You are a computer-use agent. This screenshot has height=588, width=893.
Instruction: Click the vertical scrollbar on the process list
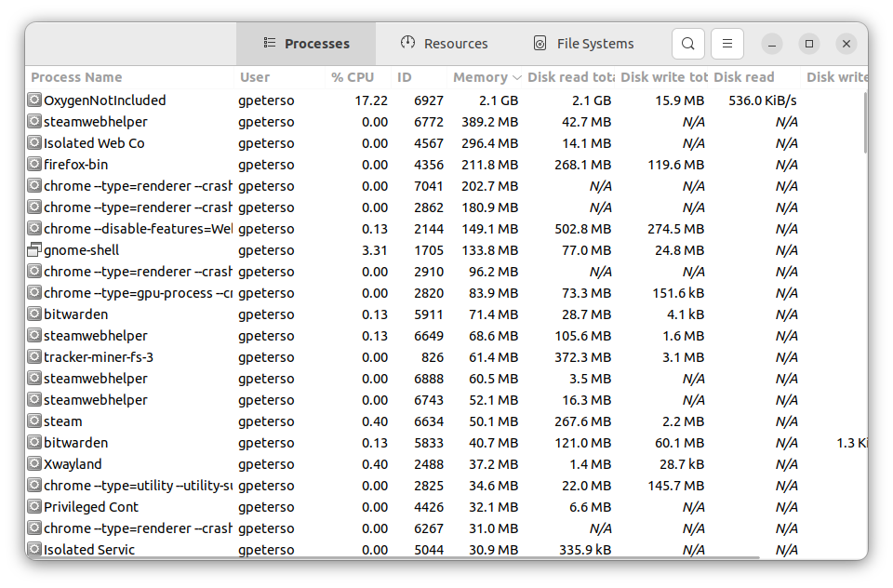click(865, 121)
